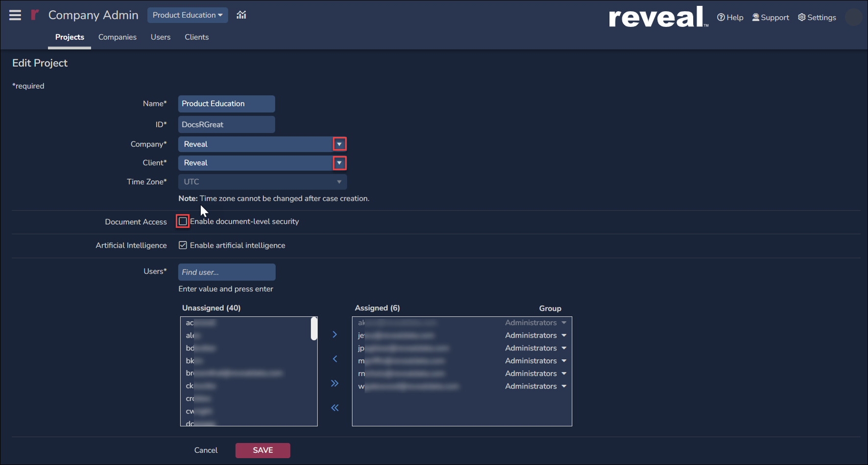Switch to the Companies tab
This screenshot has width=868, height=465.
tap(118, 37)
